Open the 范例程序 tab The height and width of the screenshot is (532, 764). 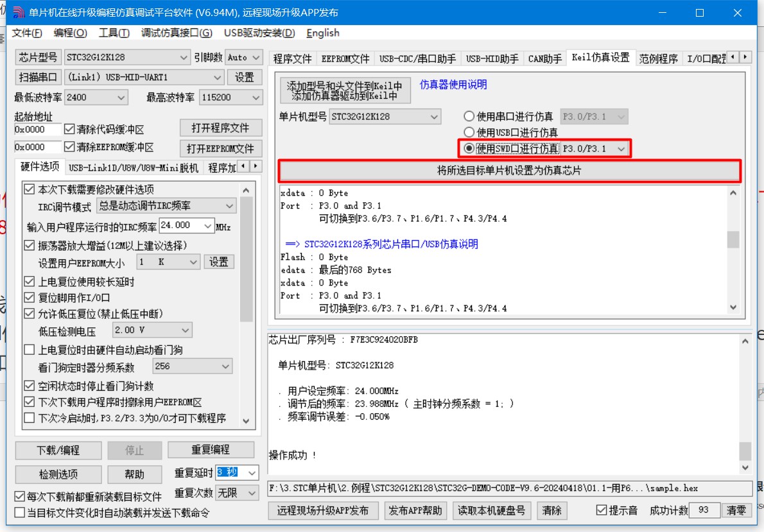point(658,58)
